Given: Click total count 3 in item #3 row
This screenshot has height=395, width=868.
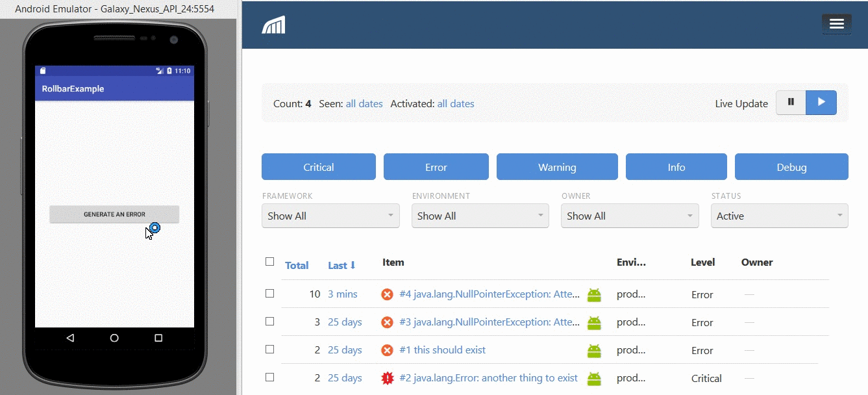Looking at the screenshot, I should coord(317,322).
